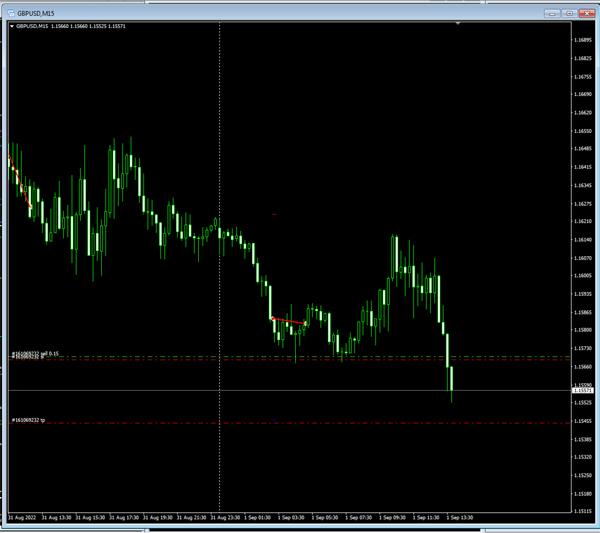Click the 1 Sep 09:30 time axis label

tap(392, 518)
